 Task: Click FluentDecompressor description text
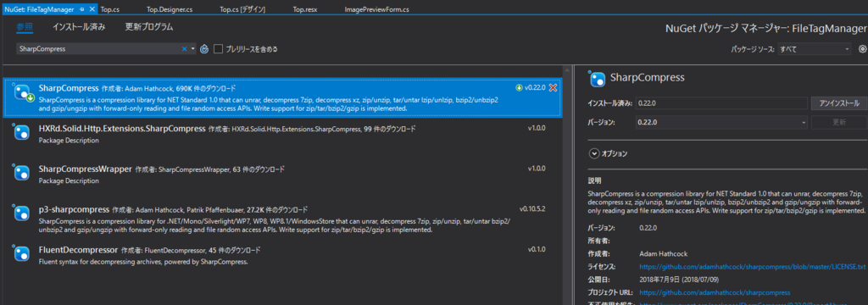point(143,261)
